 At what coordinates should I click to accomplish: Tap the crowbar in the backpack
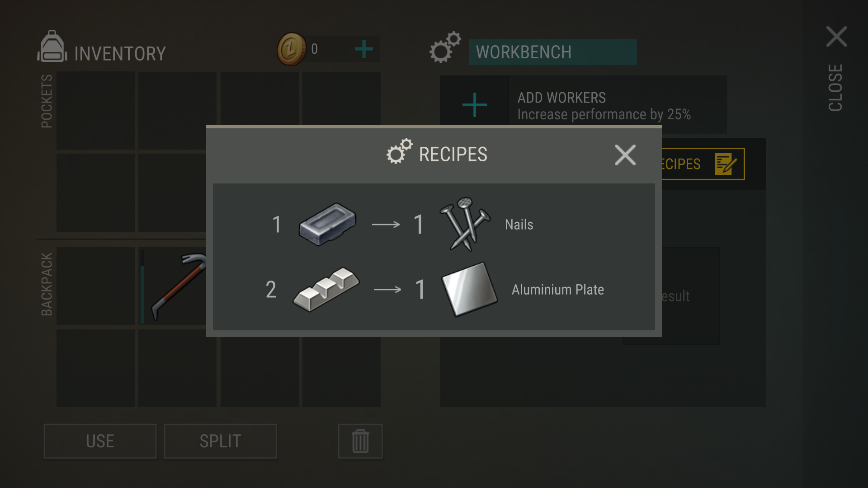pos(174,286)
